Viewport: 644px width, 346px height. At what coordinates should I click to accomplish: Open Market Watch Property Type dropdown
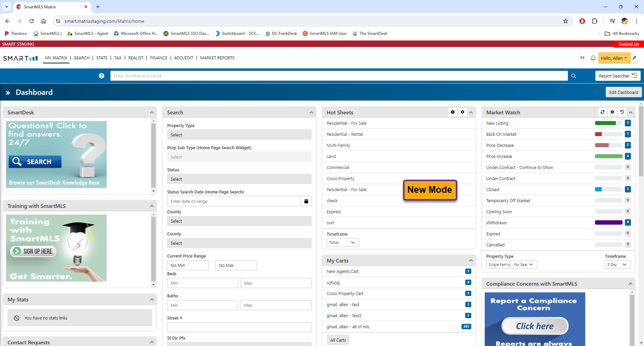(512, 265)
